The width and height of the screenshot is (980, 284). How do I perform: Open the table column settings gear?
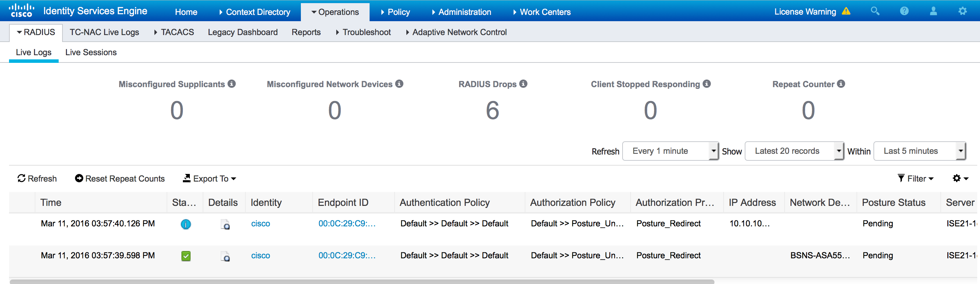click(x=960, y=178)
